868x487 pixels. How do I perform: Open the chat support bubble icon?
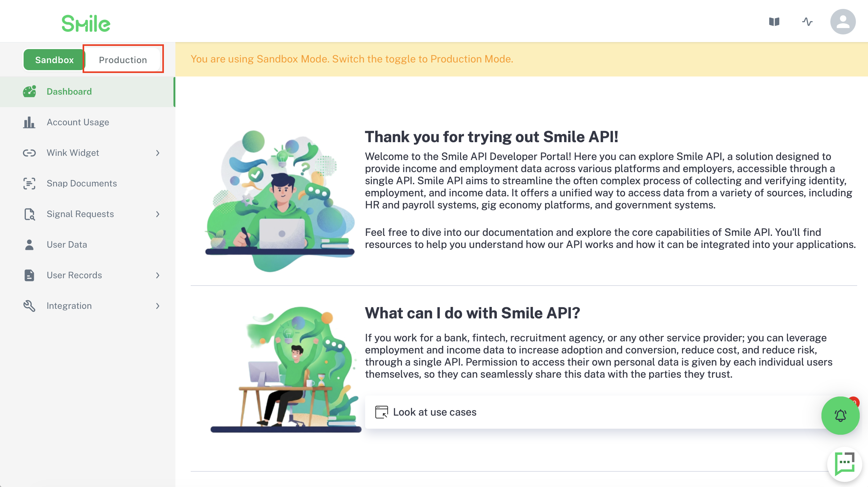pos(845,464)
